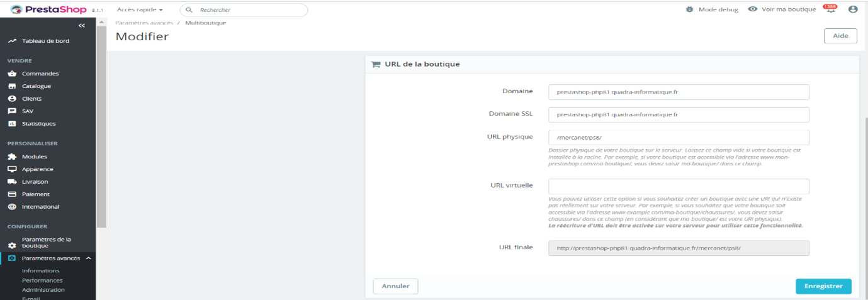Click the empty URL virtuelle field
Screen dimensions: 868x300
[679, 186]
